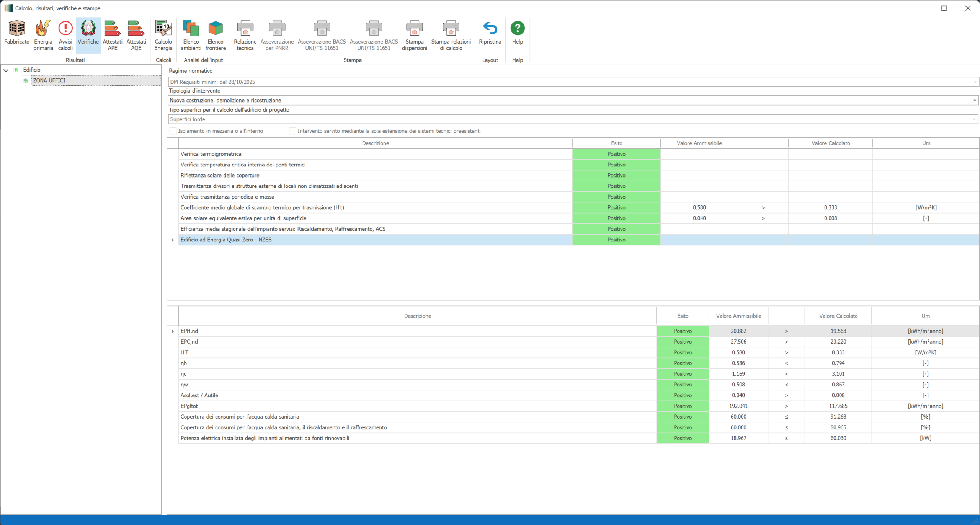Click calculated value 91.268 cell

838,417
